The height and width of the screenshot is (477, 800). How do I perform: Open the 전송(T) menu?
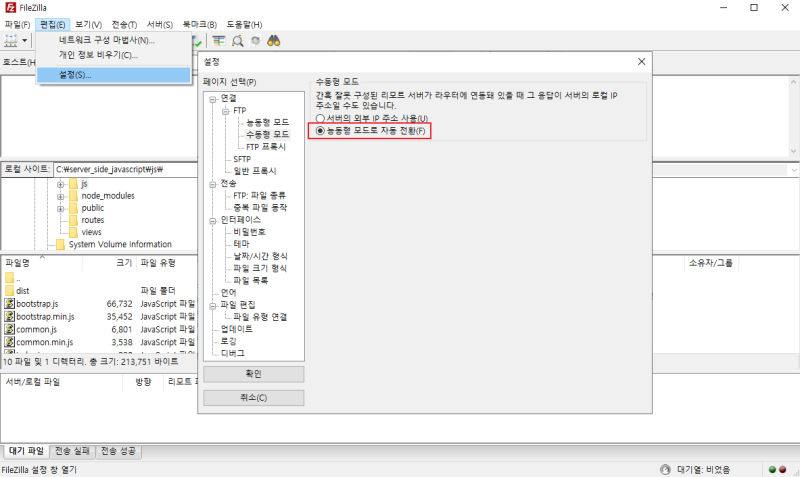(124, 24)
